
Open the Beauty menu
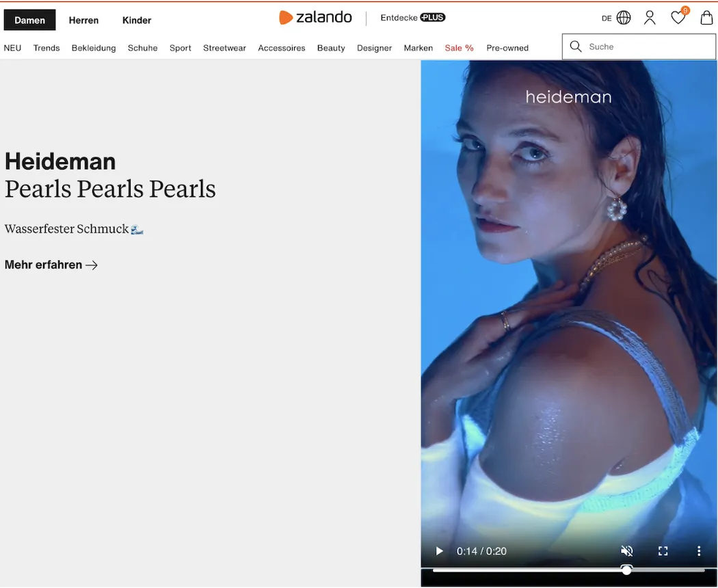point(331,48)
